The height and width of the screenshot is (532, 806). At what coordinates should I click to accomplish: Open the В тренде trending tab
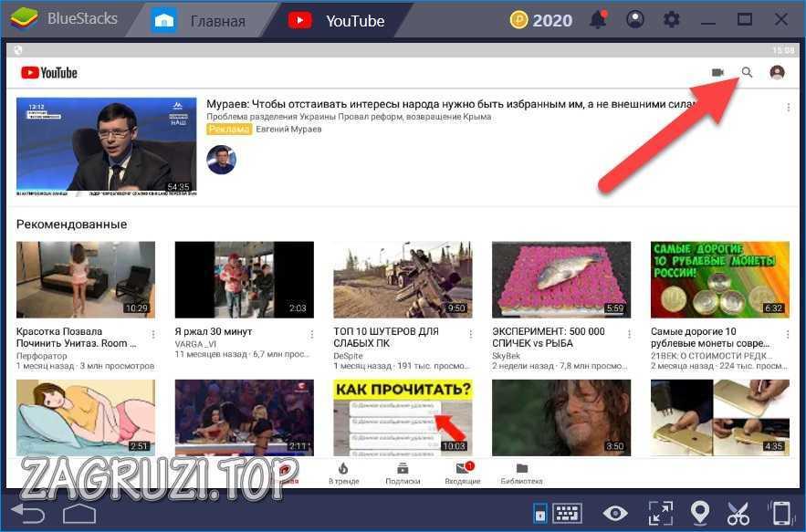coord(344,474)
